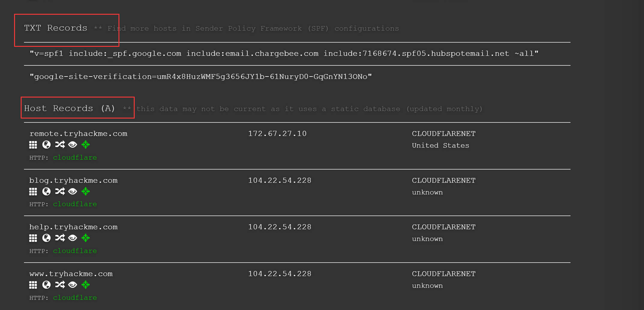The image size is (644, 310).
Task: Select the Host Records (A) heading
Action: pyautogui.click(x=70, y=108)
